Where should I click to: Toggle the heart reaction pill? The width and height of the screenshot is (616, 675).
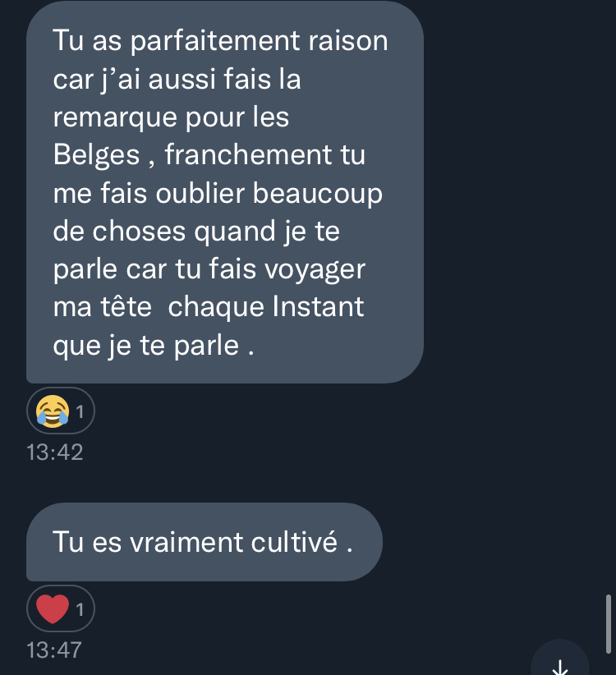click(x=61, y=608)
